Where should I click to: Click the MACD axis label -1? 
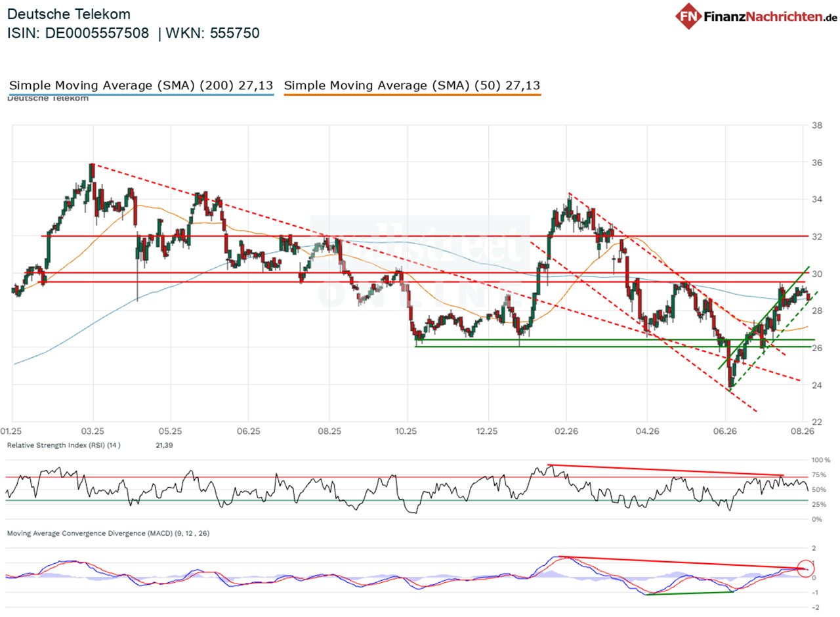point(815,592)
